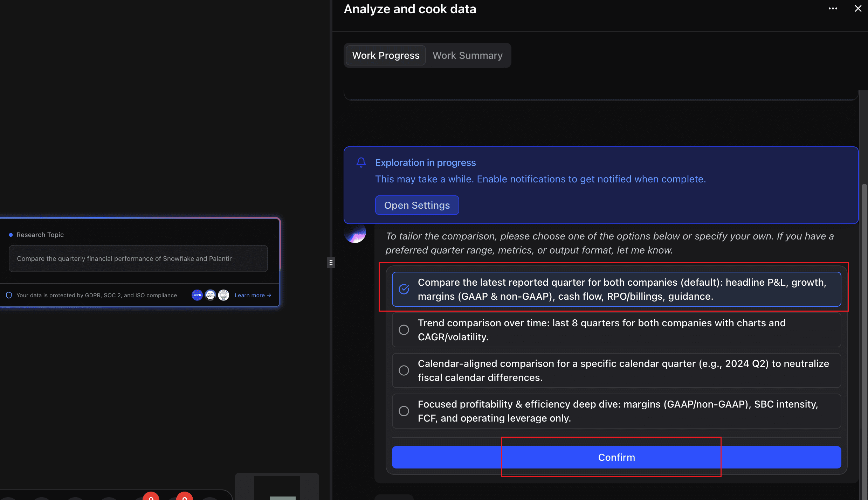Click the shield data protection icon
The width and height of the screenshot is (868, 500).
pos(9,295)
